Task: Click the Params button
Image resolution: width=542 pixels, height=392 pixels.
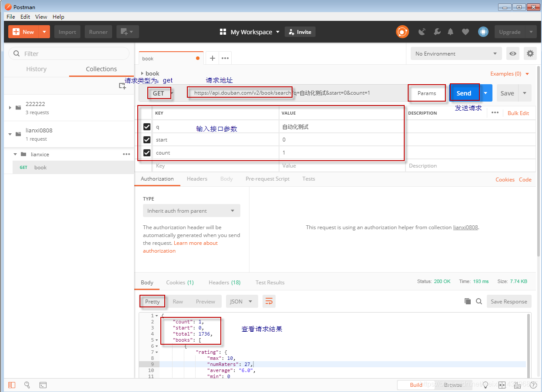Action: 427,93
